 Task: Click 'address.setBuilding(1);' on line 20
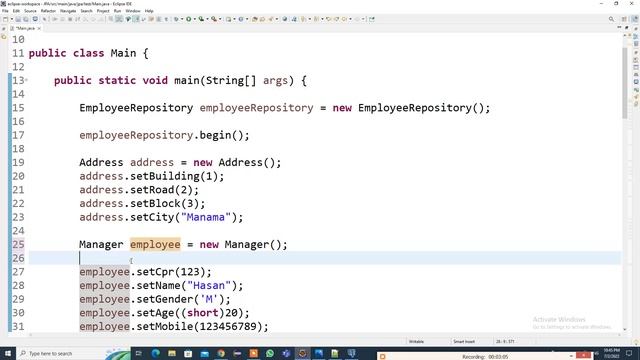[152, 176]
